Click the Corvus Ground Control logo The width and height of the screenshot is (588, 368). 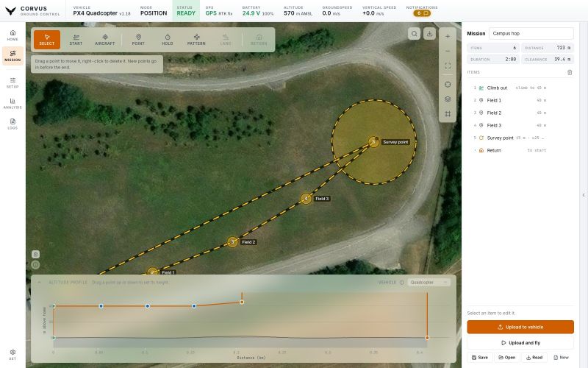[x=32, y=11]
